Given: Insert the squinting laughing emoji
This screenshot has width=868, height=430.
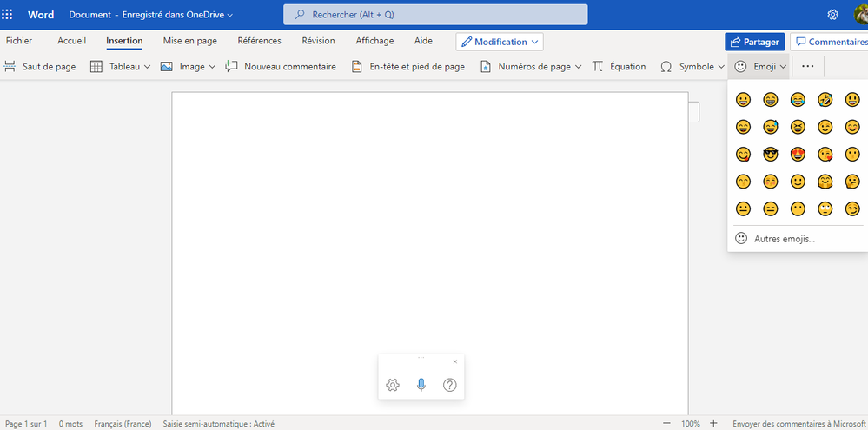Looking at the screenshot, I should [798, 127].
